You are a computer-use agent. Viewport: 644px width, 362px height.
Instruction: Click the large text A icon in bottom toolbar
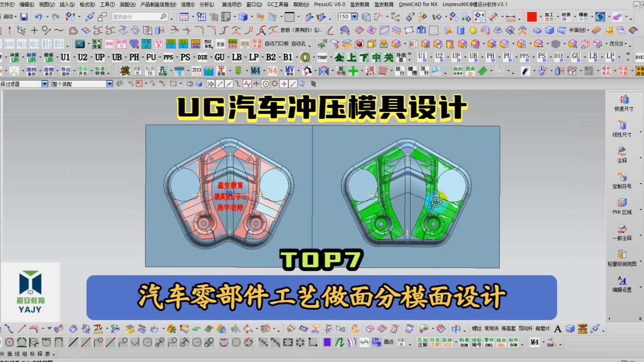tap(558, 329)
